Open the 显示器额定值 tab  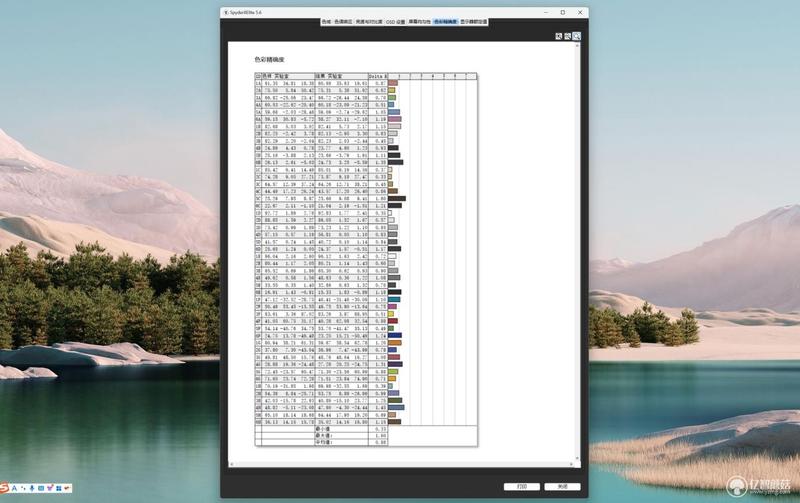[473, 22]
